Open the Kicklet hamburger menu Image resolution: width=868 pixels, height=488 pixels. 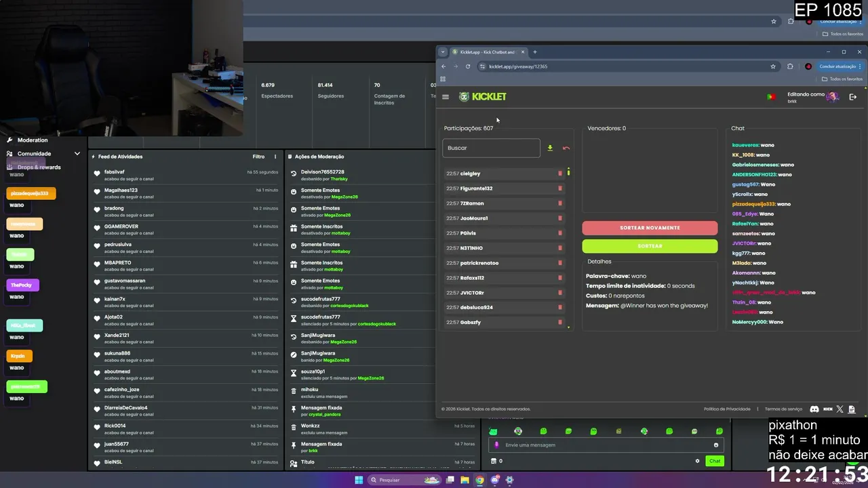(x=446, y=97)
